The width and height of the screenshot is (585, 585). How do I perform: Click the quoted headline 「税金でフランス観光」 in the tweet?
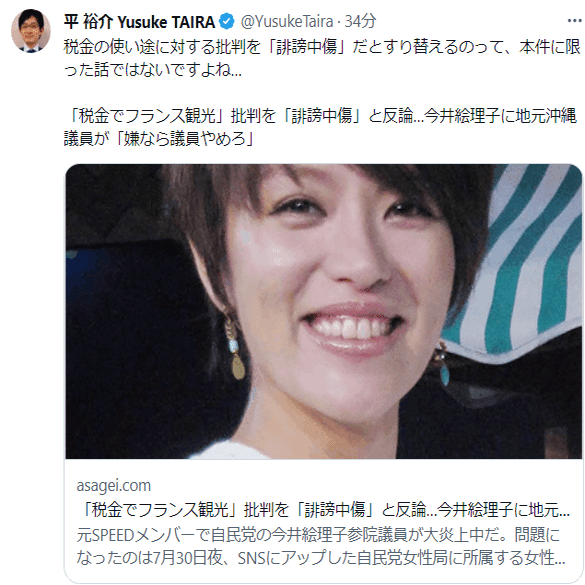coord(143,116)
